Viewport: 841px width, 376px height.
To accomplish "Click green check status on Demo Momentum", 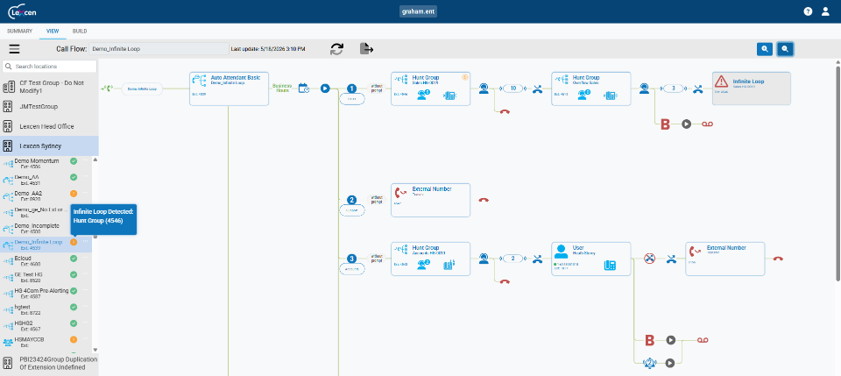I will click(x=73, y=161).
